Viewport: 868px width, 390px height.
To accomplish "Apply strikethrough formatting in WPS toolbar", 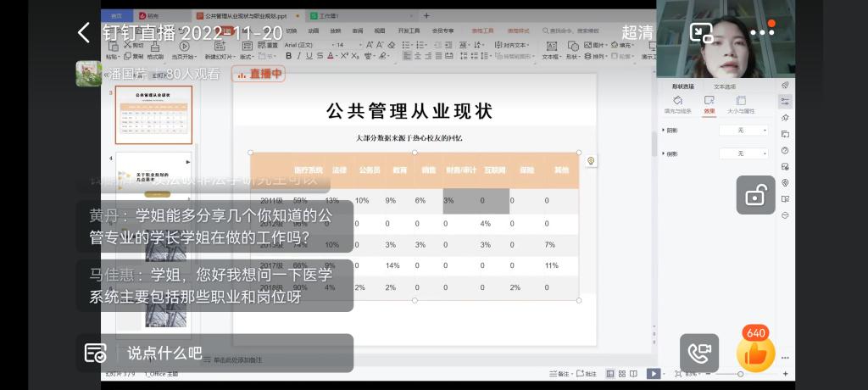I will [x=320, y=56].
